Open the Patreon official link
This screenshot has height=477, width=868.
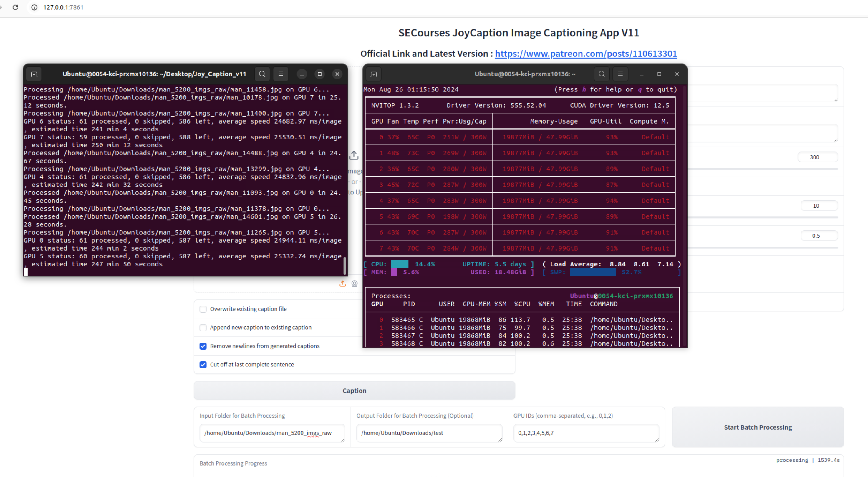(586, 54)
